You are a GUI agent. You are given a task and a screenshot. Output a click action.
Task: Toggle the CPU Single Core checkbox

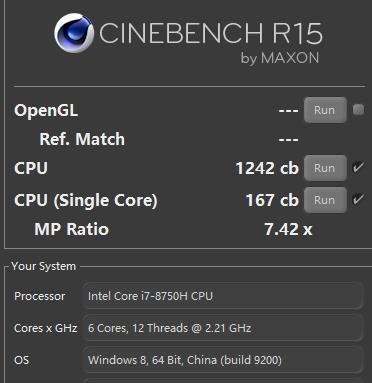358,200
